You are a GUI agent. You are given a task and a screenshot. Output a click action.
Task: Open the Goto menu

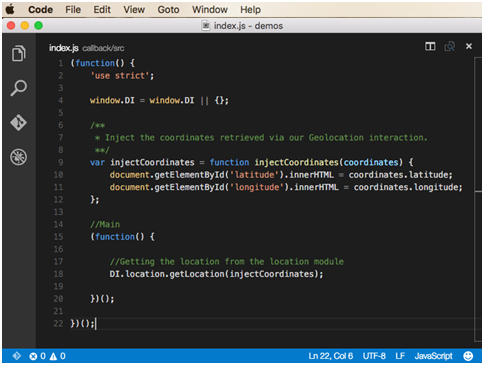(168, 10)
